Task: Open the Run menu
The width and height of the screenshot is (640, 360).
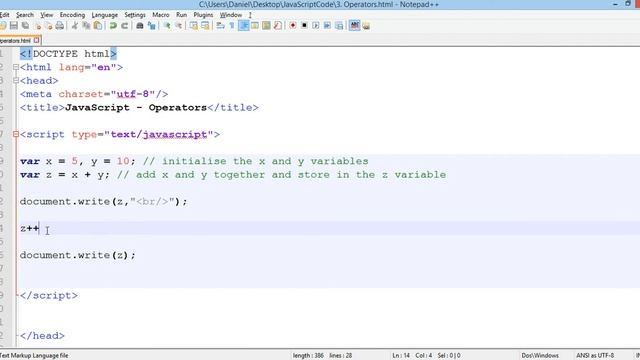Action: [182, 15]
